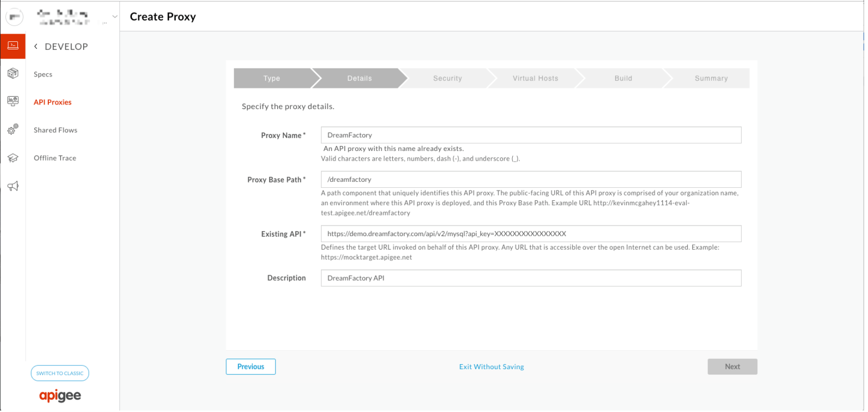This screenshot has height=412, width=868.
Task: Open the Analyze monitor icon in sidebar
Action: click(13, 101)
